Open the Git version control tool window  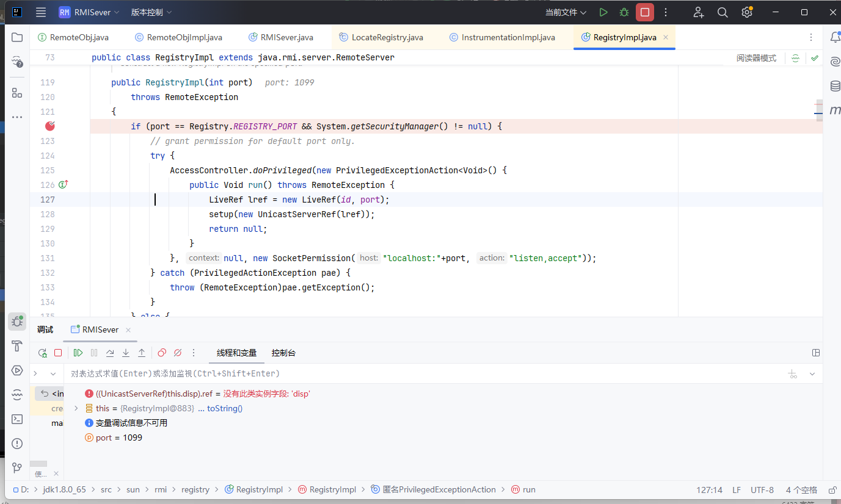point(17,468)
